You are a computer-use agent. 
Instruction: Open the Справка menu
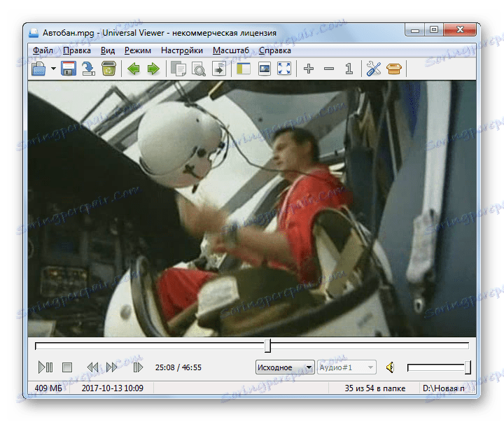(x=275, y=50)
